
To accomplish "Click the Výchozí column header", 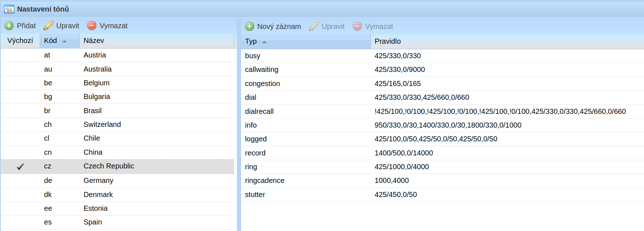I will [20, 41].
